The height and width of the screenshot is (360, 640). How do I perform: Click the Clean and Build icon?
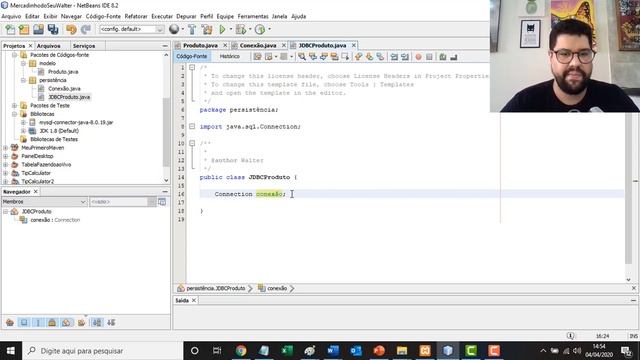pos(207,29)
